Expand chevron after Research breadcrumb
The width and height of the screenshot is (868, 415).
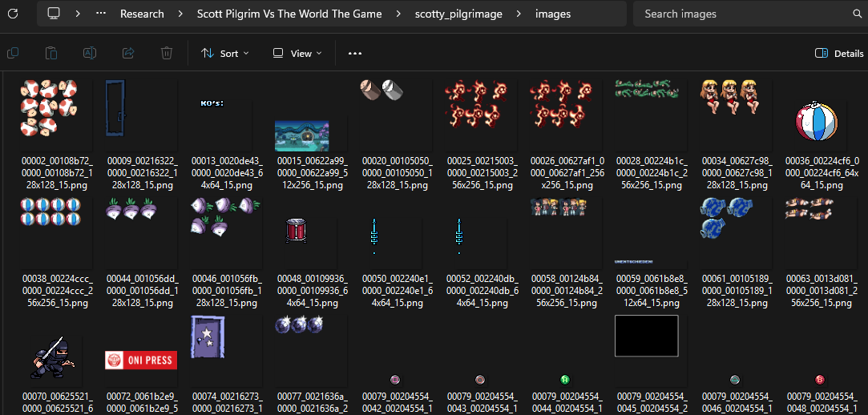[180, 14]
